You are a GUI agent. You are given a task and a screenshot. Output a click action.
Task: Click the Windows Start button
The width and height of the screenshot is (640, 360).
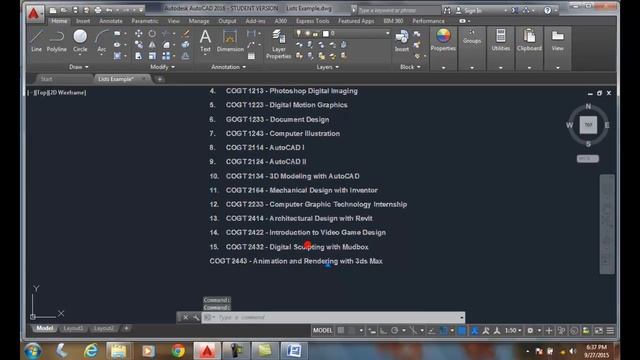pos(33,351)
